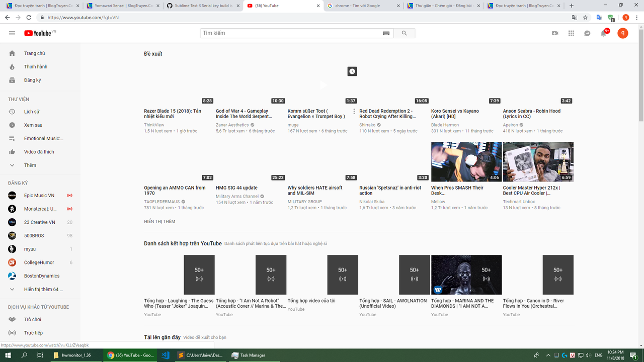Viewport: 644px width, 362px height.
Task: Open video Razer Blade 15 (2018) title
Action: (x=173, y=114)
